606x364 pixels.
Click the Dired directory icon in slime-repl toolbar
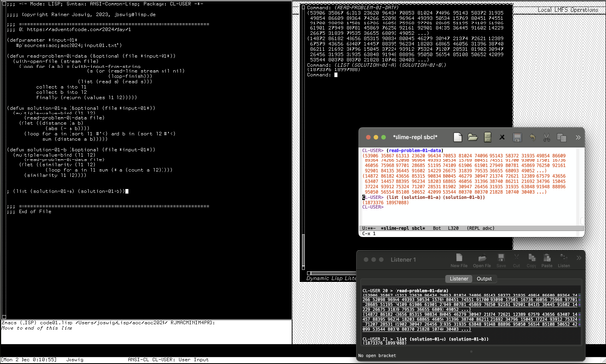tap(488, 137)
